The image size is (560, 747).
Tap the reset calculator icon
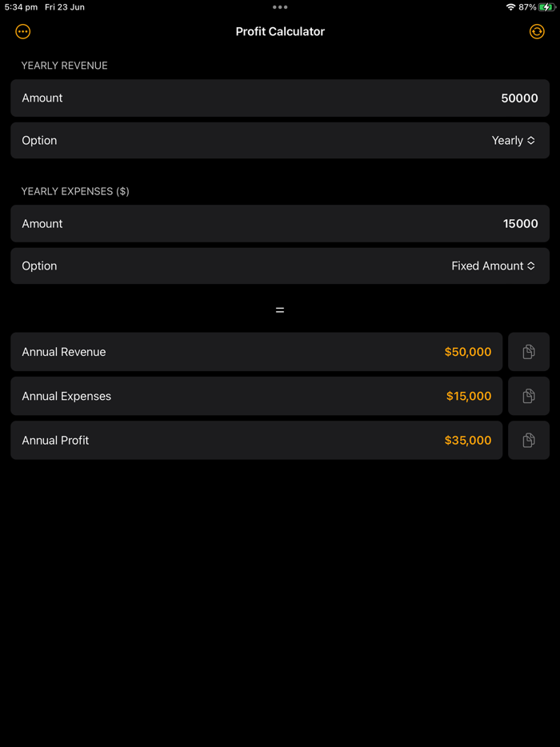click(536, 31)
